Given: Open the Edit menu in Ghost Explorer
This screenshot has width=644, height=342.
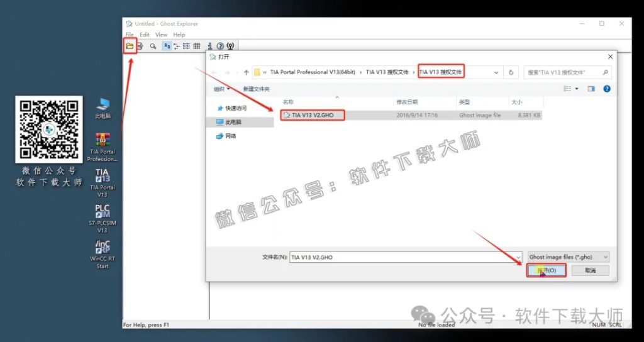Looking at the screenshot, I should (x=145, y=35).
